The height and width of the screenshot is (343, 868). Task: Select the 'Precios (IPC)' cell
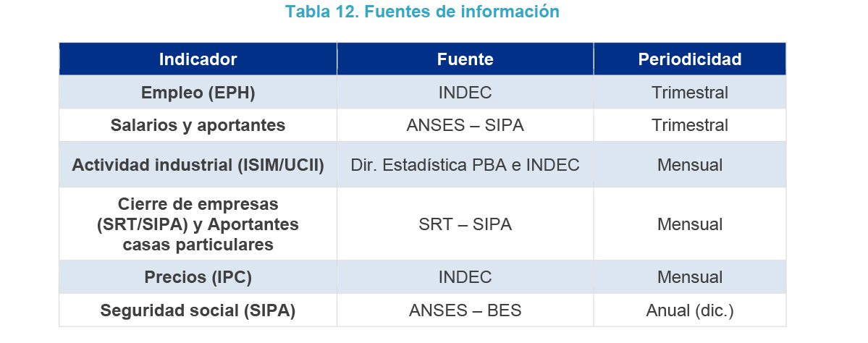tap(198, 277)
